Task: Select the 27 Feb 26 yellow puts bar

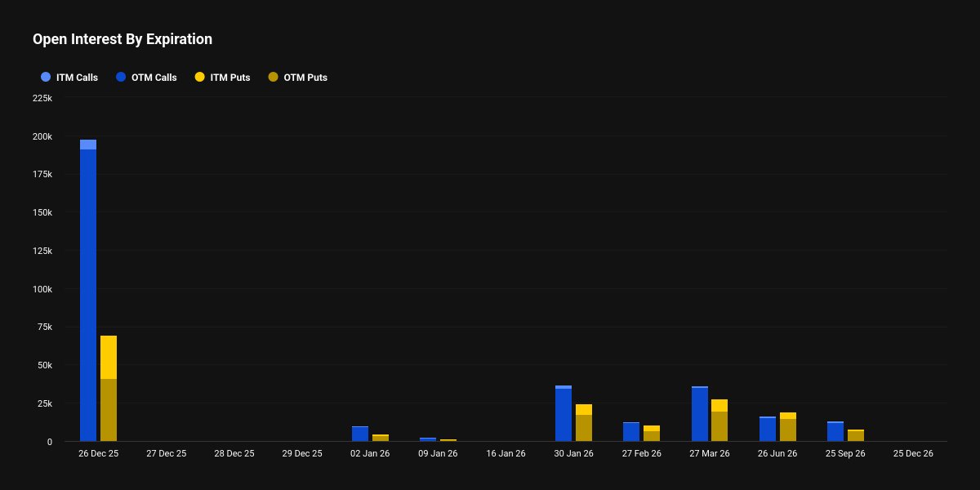Action: pyautogui.click(x=652, y=434)
